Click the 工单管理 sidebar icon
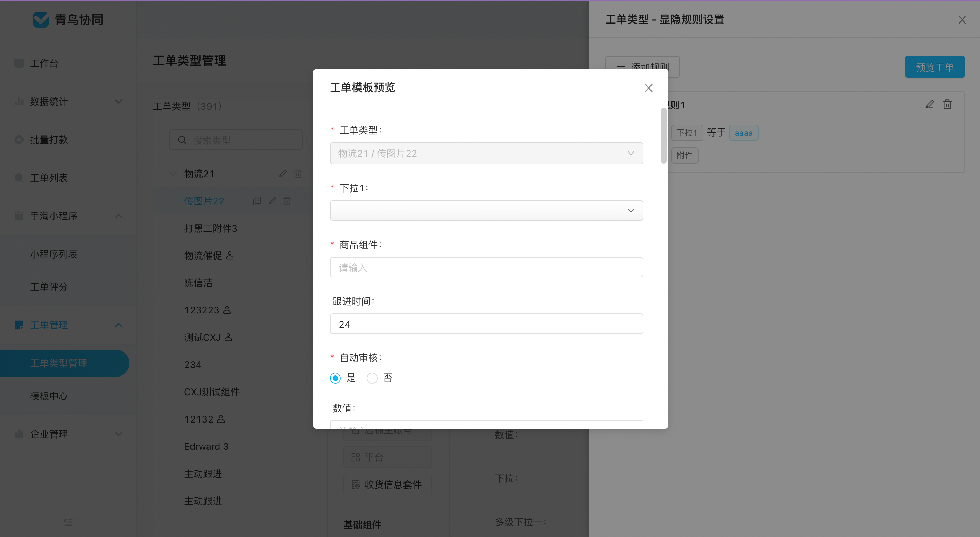The width and height of the screenshot is (980, 537). click(19, 325)
